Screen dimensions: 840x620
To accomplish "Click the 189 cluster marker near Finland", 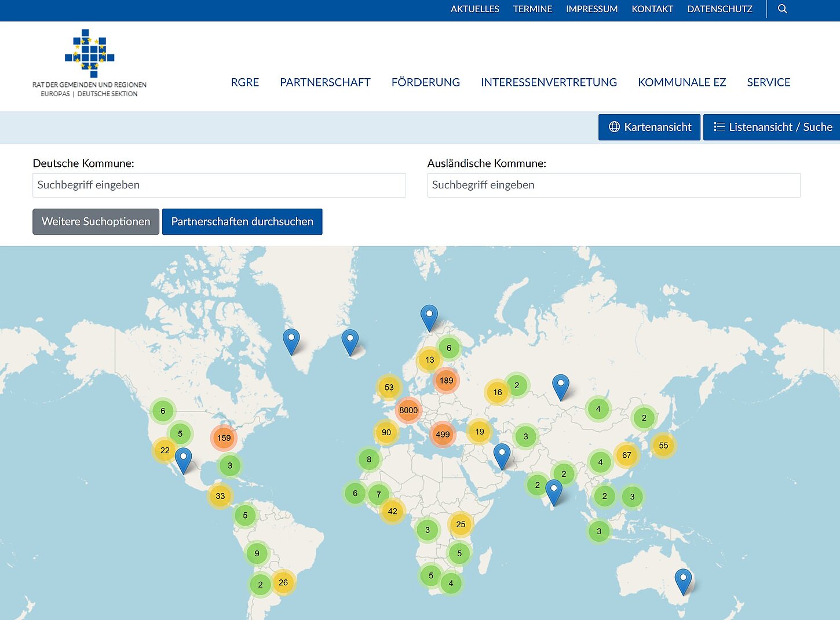I will coord(447,380).
